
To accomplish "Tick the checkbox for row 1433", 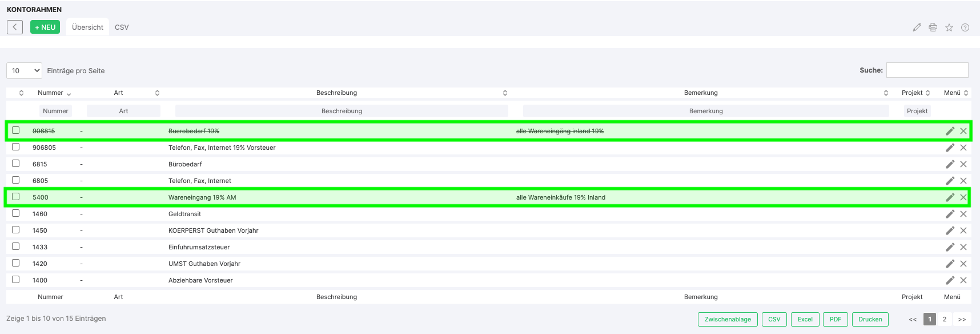I will click(x=16, y=246).
